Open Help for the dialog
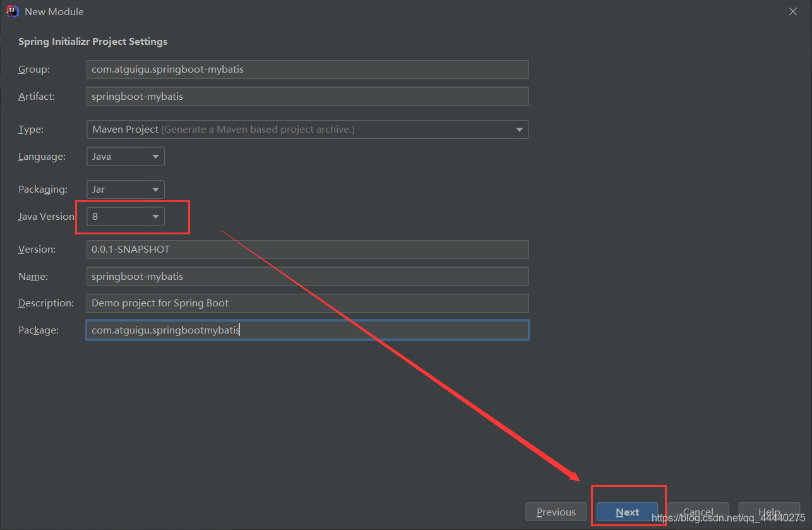The width and height of the screenshot is (812, 530). 769,512
